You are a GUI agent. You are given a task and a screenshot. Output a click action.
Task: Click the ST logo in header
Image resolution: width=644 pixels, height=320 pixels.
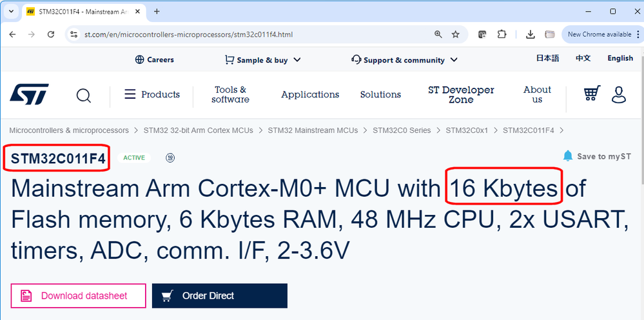29,95
